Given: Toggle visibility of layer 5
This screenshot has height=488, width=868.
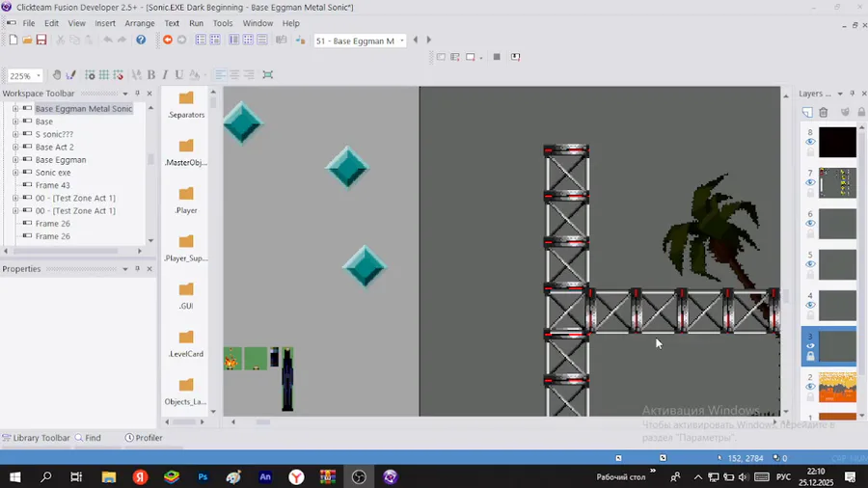Looking at the screenshot, I should 810,264.
